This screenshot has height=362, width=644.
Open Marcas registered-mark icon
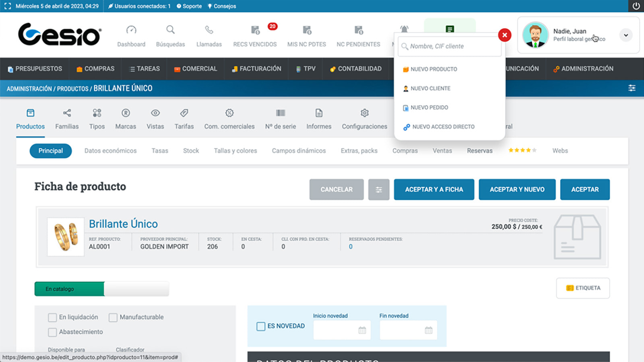click(126, 113)
